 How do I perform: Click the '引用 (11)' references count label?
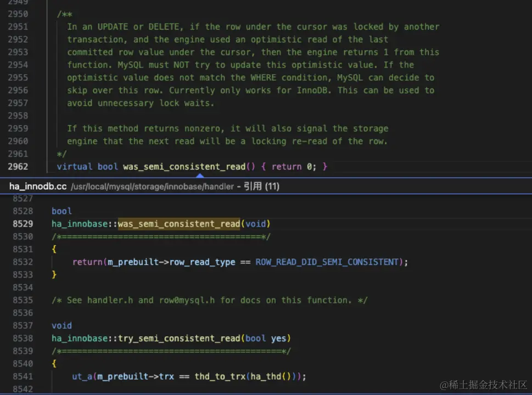(x=261, y=186)
